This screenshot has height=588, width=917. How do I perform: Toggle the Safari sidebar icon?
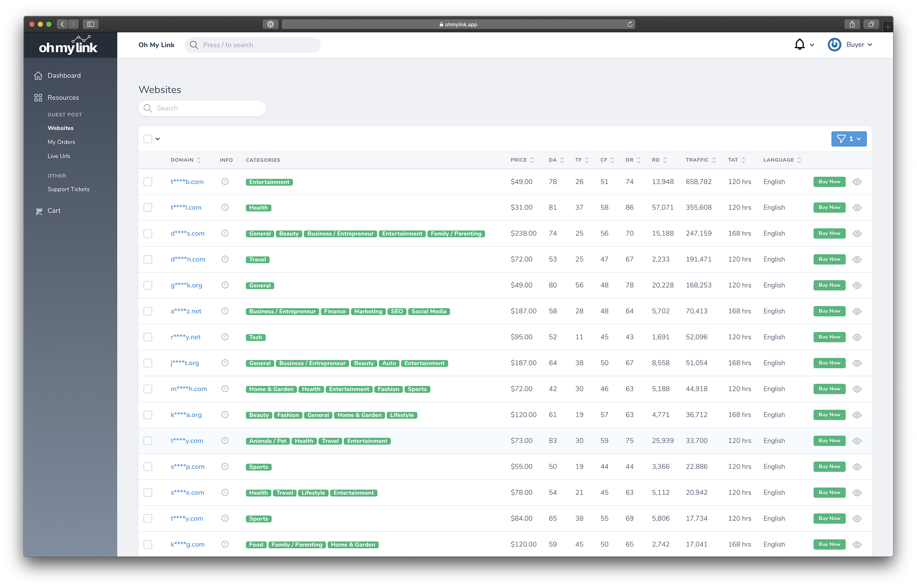[x=91, y=25]
